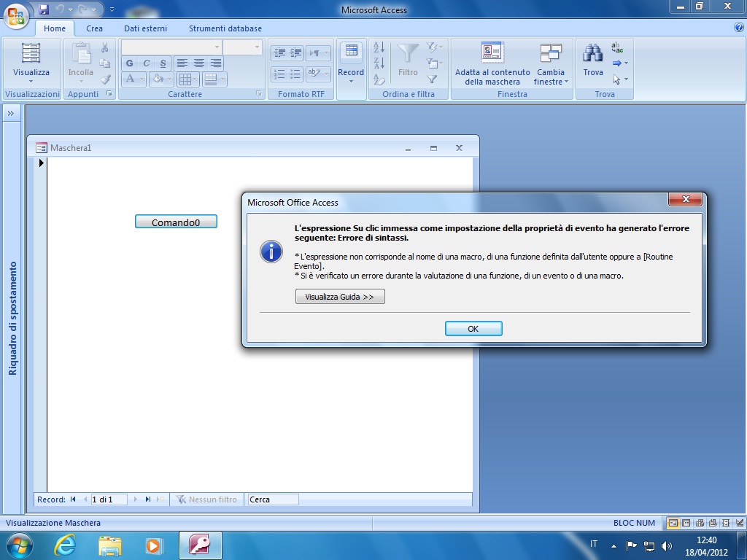Click the Comando0 button on the form
This screenshot has height=560, width=747.
point(176,222)
